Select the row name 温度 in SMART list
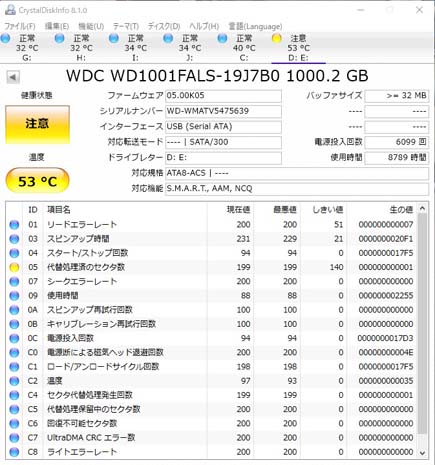Screen dimensions: 435x465 pyautogui.click(x=55, y=381)
